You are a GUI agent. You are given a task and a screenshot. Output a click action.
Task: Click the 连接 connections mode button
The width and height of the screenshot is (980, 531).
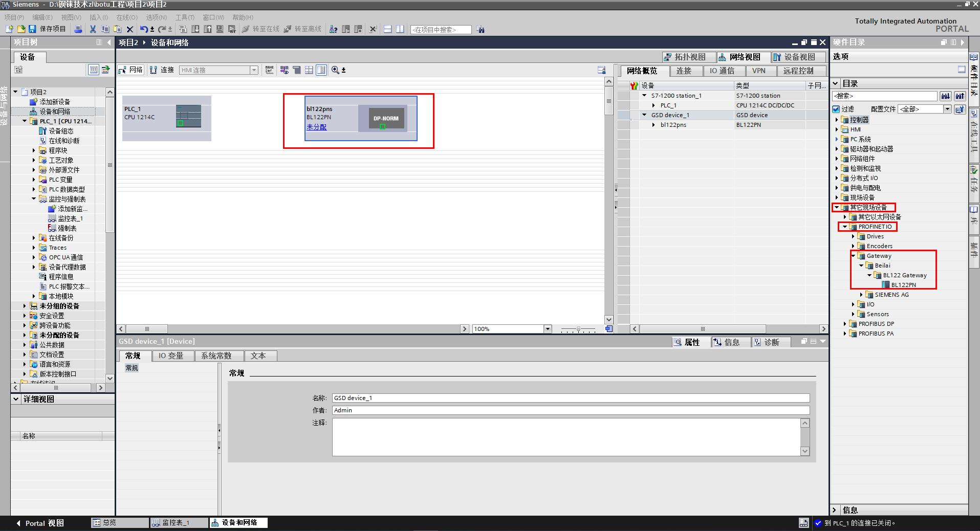tap(162, 70)
